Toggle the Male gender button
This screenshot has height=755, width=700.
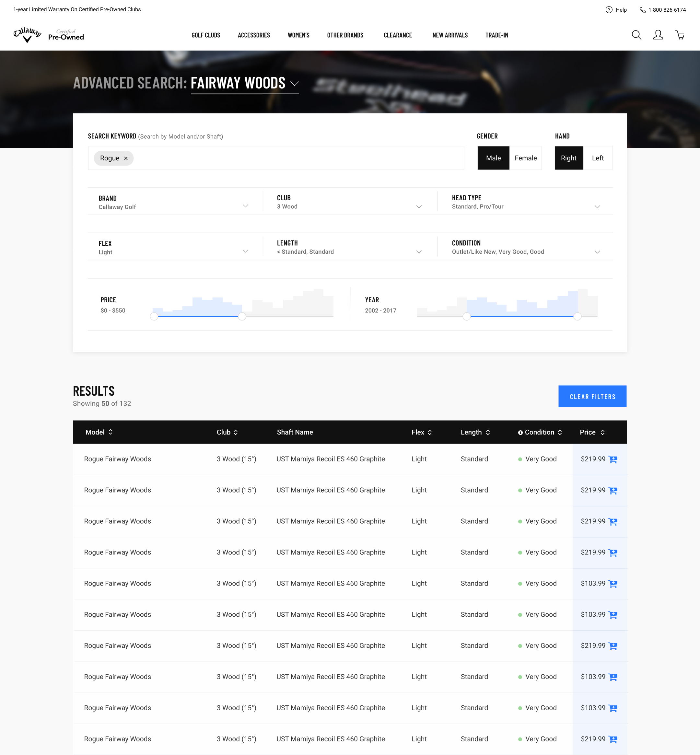click(493, 158)
